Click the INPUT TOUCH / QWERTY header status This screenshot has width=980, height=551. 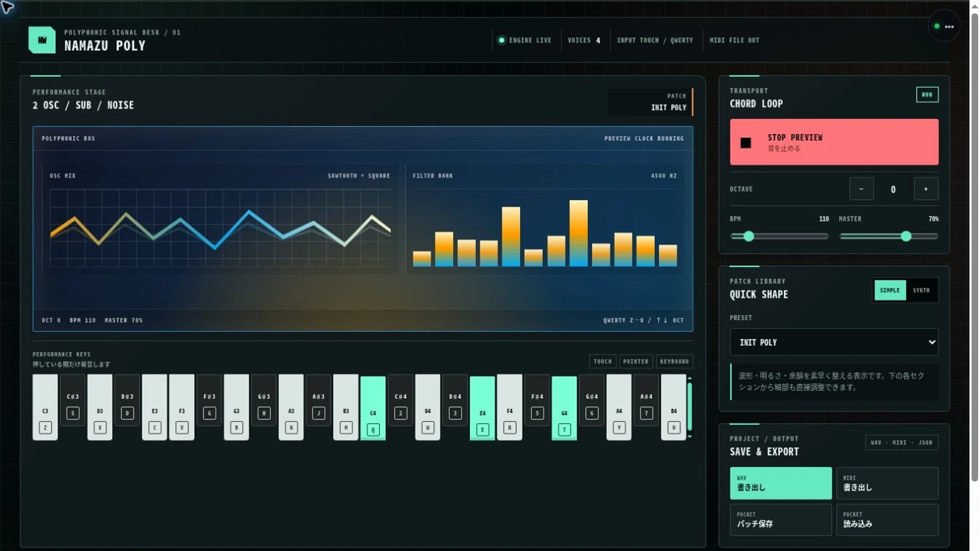(x=655, y=40)
